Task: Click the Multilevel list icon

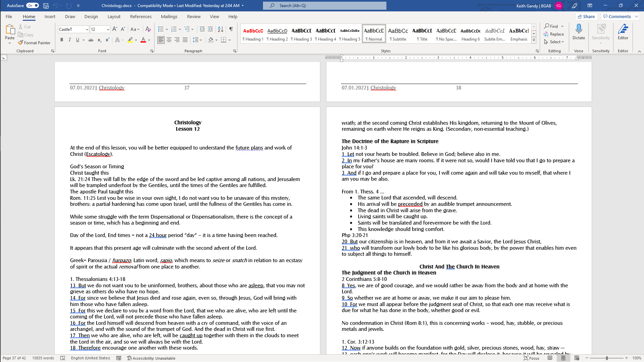Action: coord(187,29)
